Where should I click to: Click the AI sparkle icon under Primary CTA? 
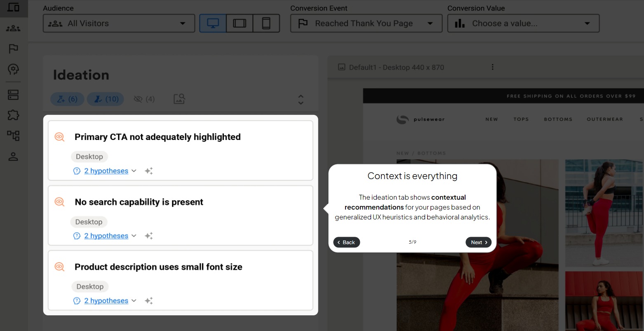click(149, 171)
